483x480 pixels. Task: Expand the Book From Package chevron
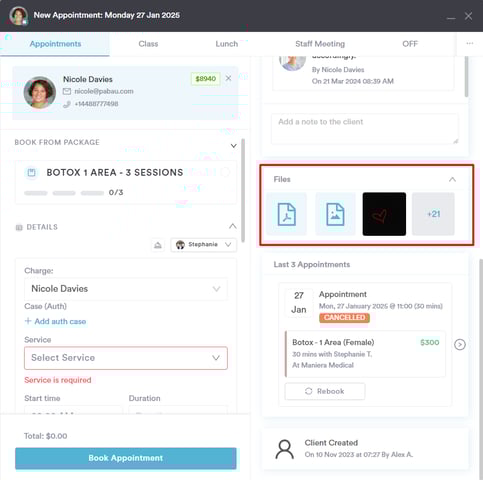pos(234,146)
